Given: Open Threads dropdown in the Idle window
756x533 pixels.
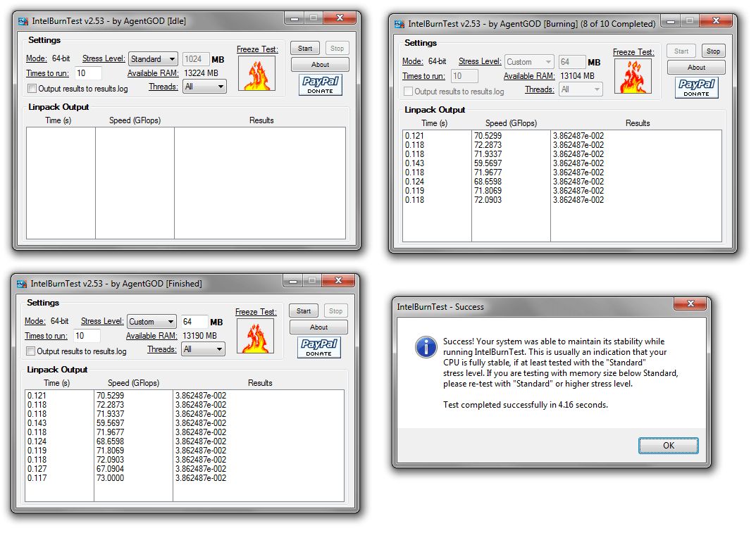Looking at the screenshot, I should coord(204,87).
